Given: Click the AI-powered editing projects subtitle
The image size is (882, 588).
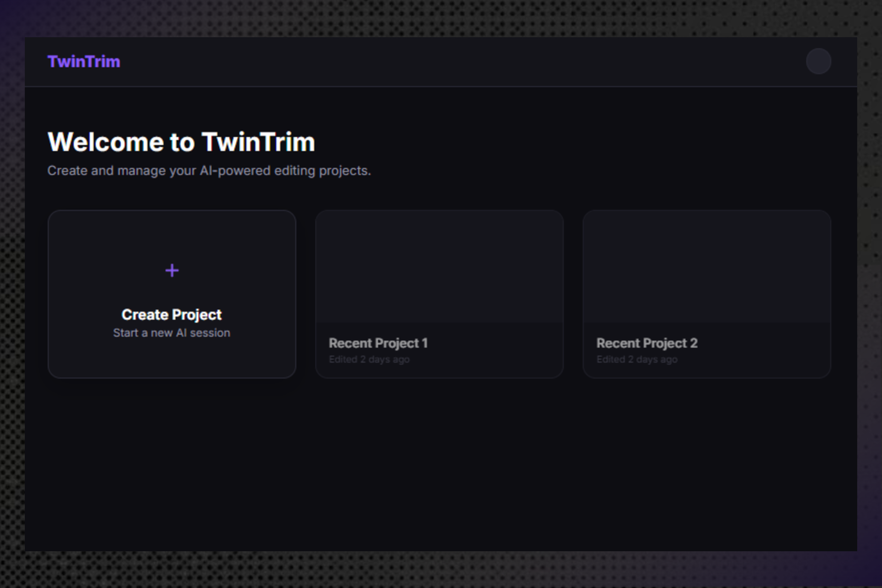Looking at the screenshot, I should [209, 171].
